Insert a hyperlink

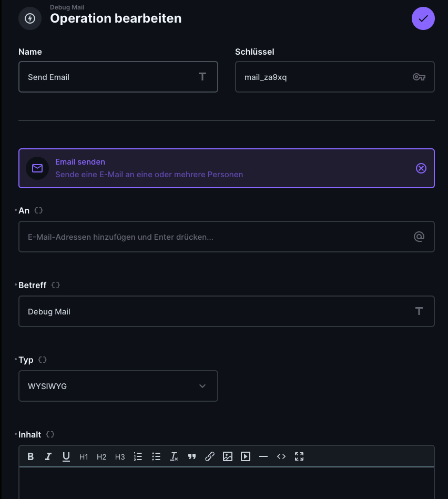click(x=210, y=456)
